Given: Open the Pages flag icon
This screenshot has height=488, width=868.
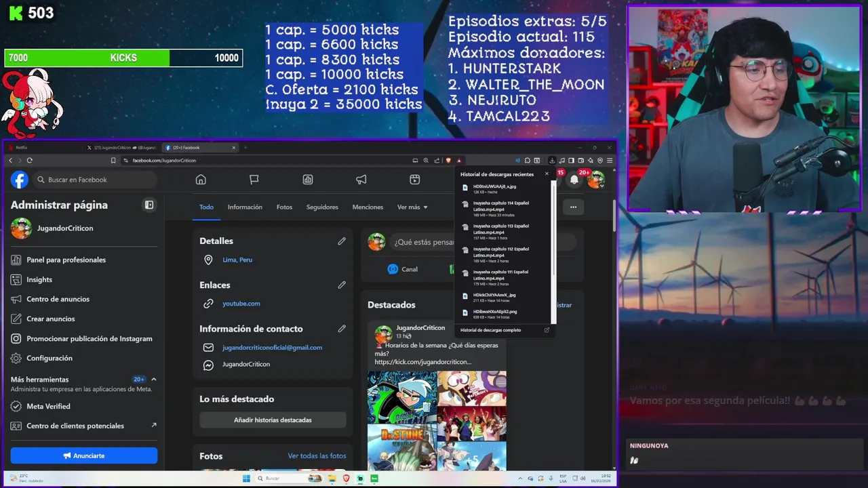Looking at the screenshot, I should pyautogui.click(x=254, y=180).
